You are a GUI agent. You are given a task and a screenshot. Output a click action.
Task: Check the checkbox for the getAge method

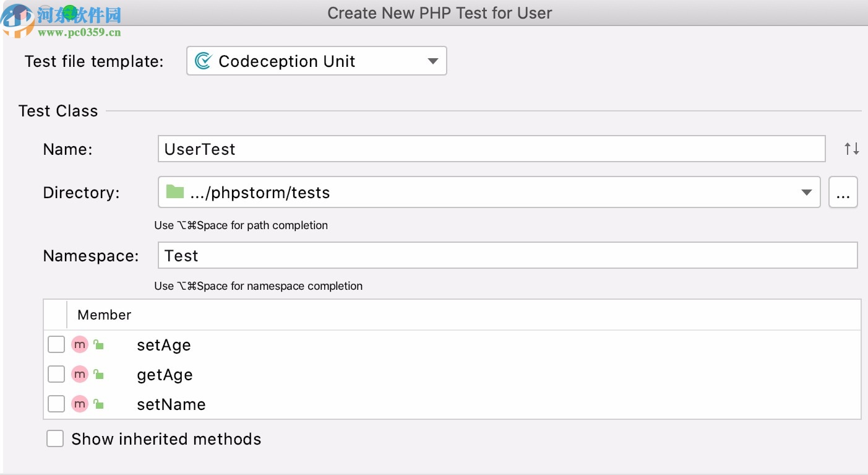coord(56,374)
